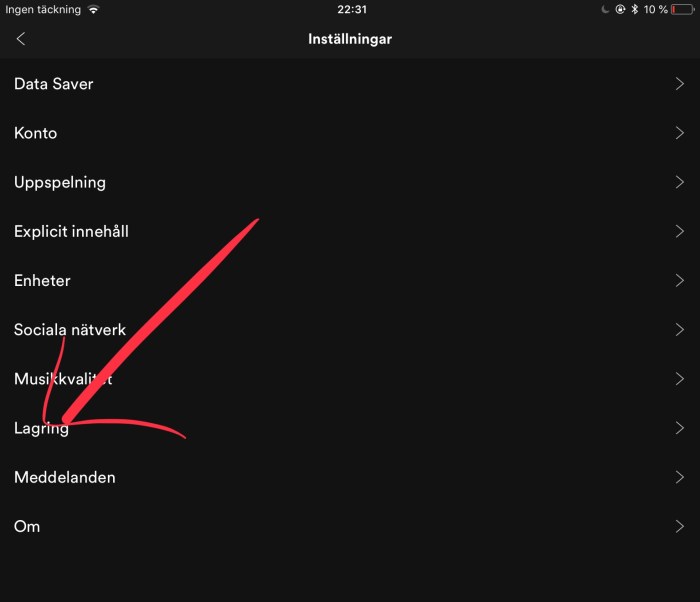Open Konto account settings
The image size is (700, 602).
350,133
